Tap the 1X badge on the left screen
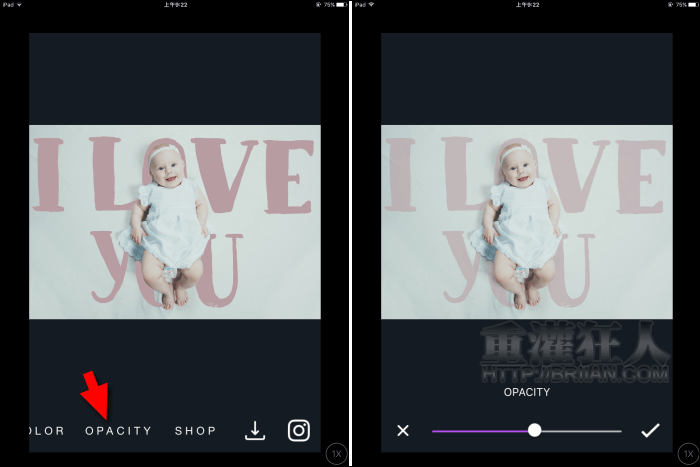700x467 pixels. coord(336,454)
